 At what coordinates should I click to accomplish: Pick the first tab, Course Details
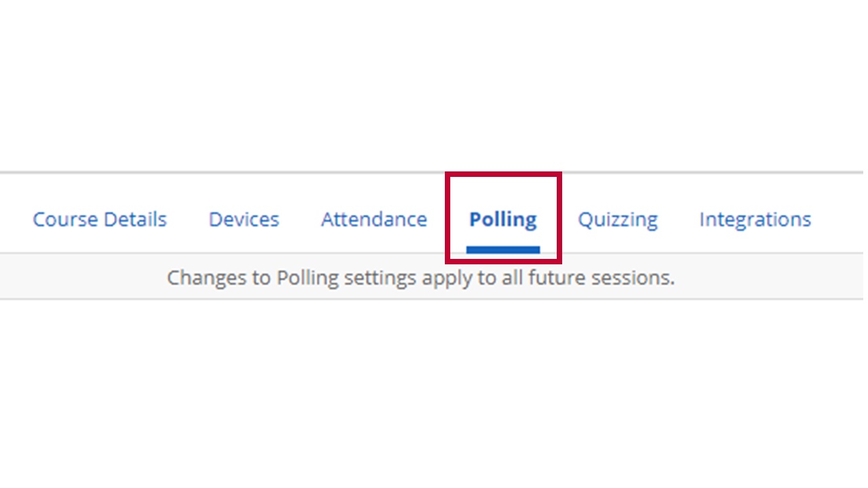[100, 220]
